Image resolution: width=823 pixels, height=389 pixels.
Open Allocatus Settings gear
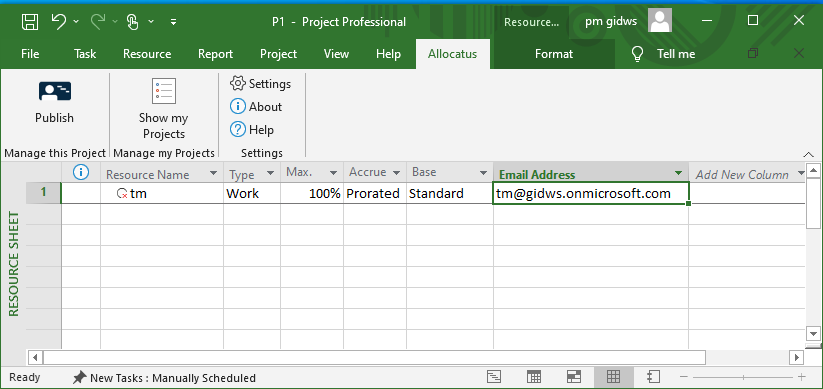coord(238,83)
